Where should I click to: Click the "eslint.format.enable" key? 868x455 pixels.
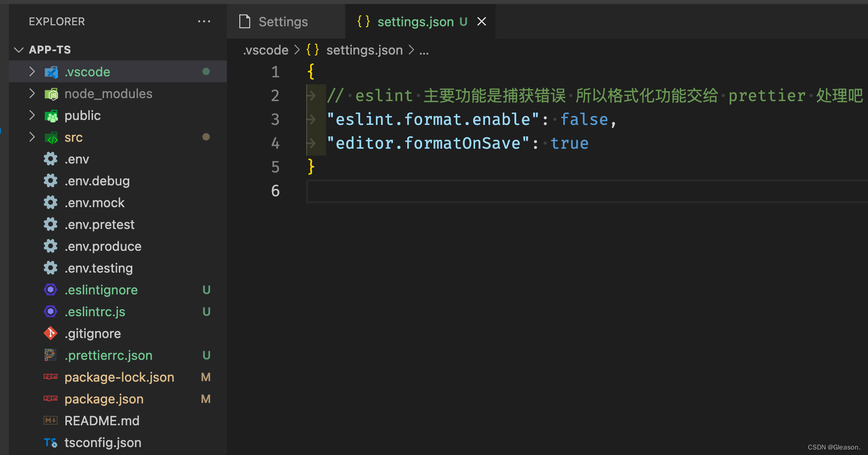click(433, 119)
